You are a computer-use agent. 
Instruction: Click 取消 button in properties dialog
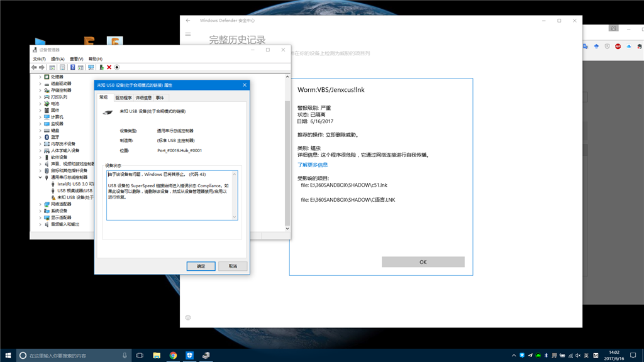233,266
